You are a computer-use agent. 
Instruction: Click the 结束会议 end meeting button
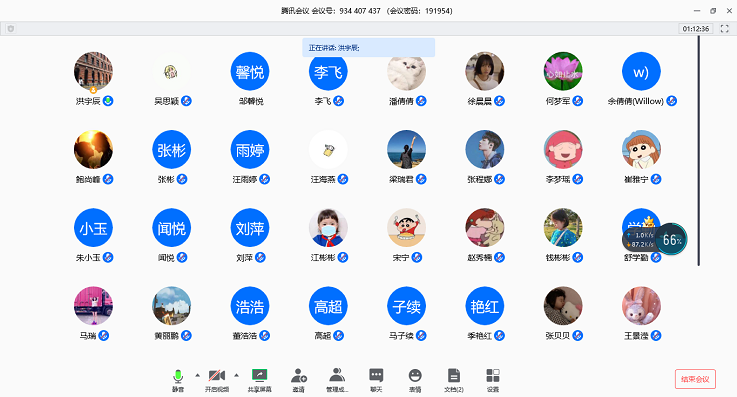pos(695,379)
